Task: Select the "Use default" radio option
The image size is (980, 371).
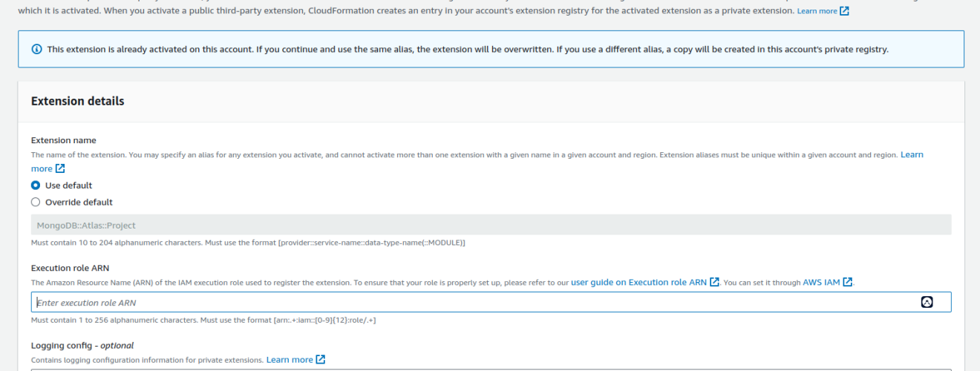Action: point(36,185)
